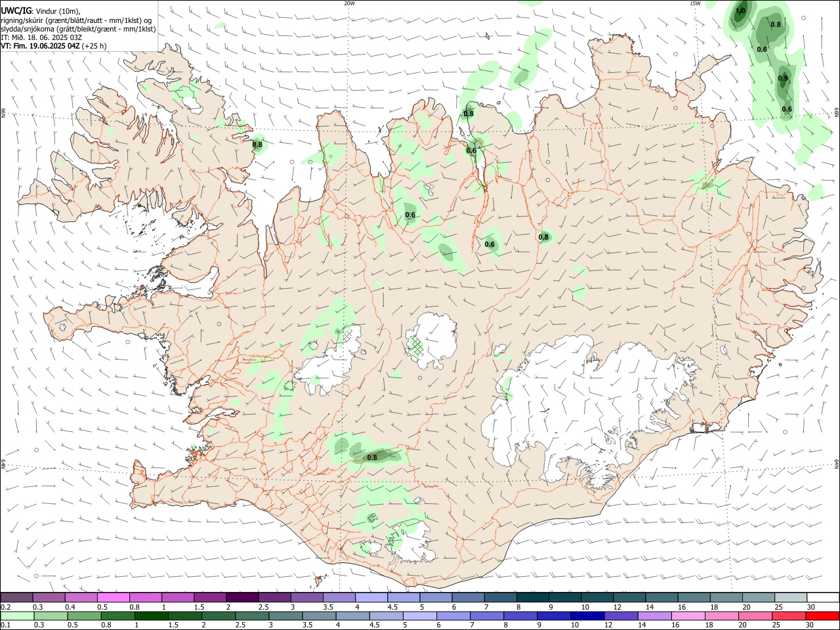
Task: Select the dark teal swatch between 8 and 9
Action: pos(533,598)
